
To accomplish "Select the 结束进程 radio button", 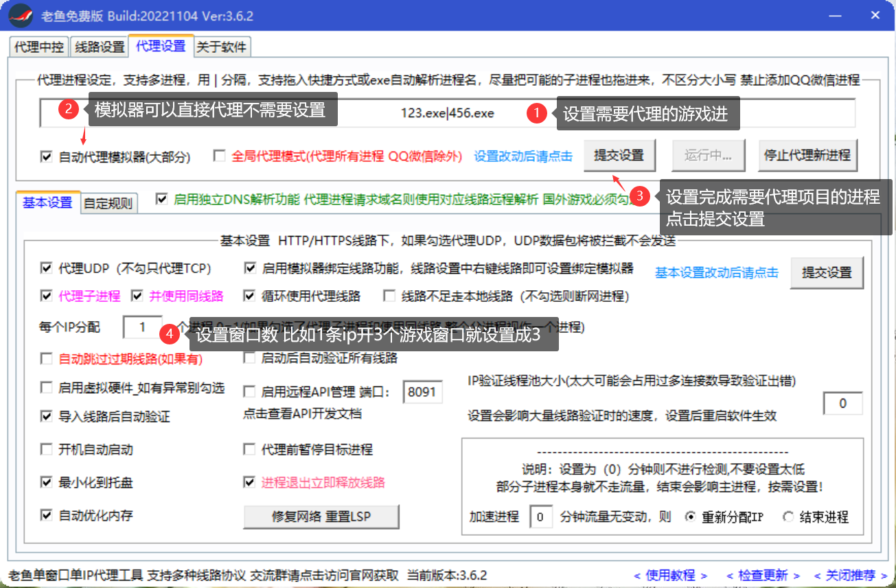I will (788, 517).
